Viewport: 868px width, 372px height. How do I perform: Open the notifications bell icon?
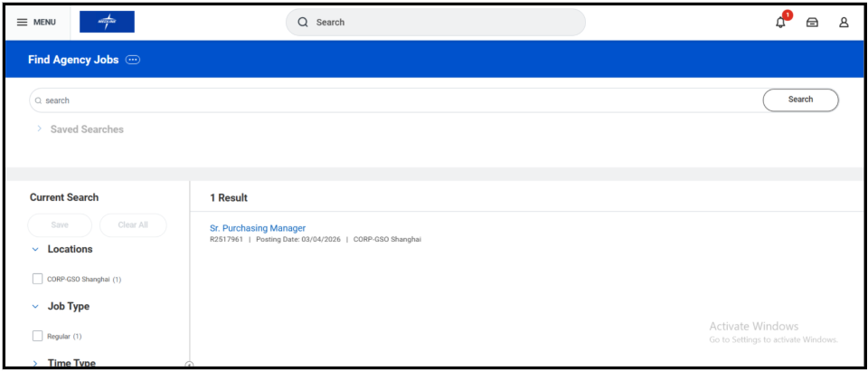point(780,23)
